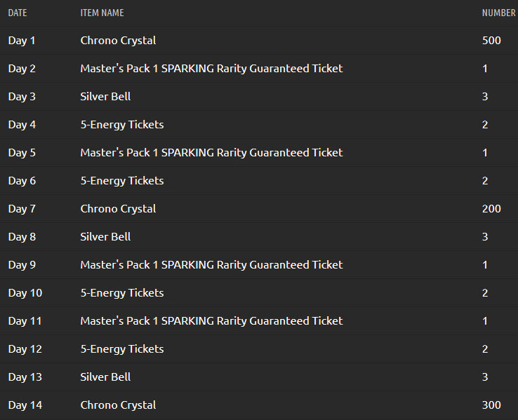The image size is (518, 420).
Task: Click Day 11 Master's Pack ticket name
Action: click(211, 321)
